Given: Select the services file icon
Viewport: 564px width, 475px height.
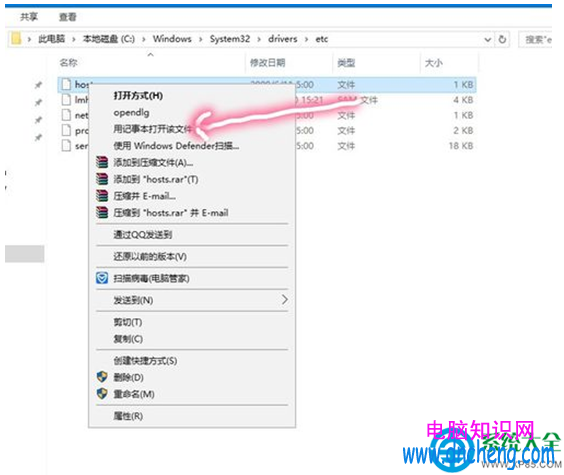Looking at the screenshot, I should pyautogui.click(x=66, y=146).
